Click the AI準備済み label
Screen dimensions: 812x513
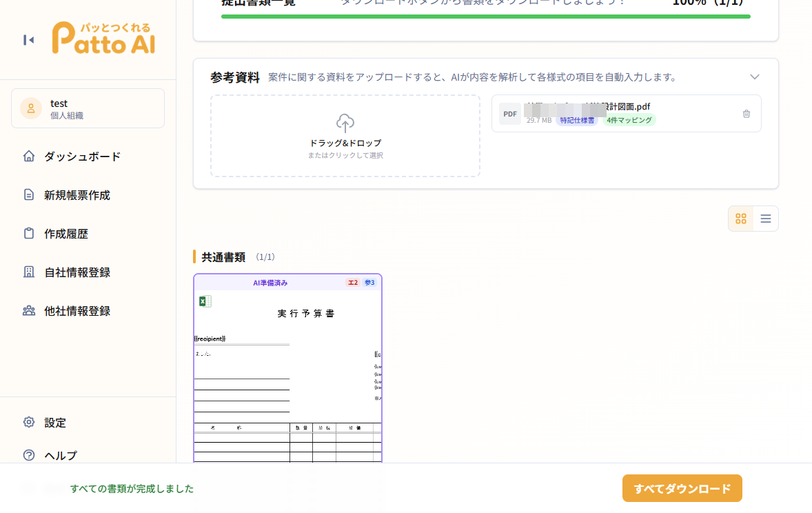[270, 283]
